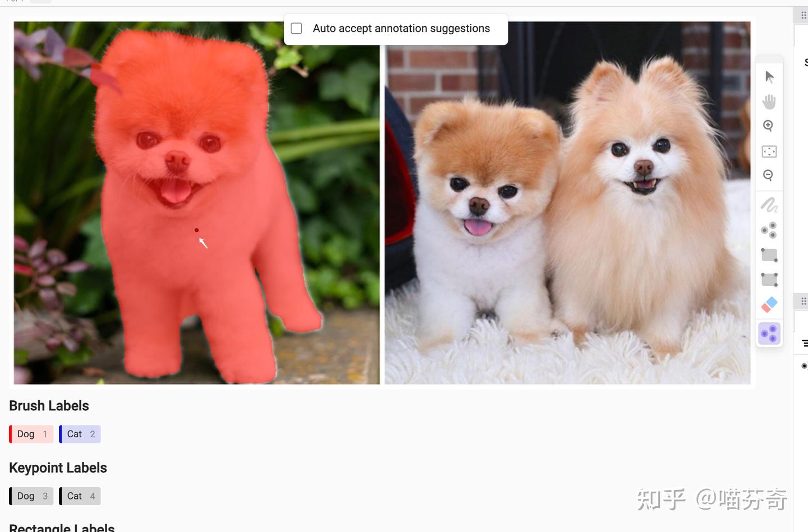The width and height of the screenshot is (808, 532).
Task: Click the fit-to-screen zoom icon
Action: [769, 151]
